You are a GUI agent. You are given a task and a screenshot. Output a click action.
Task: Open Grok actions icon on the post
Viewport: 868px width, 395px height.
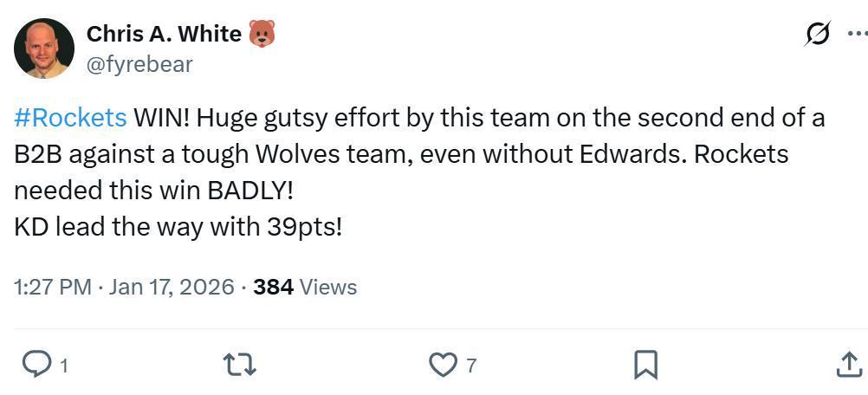click(x=817, y=34)
